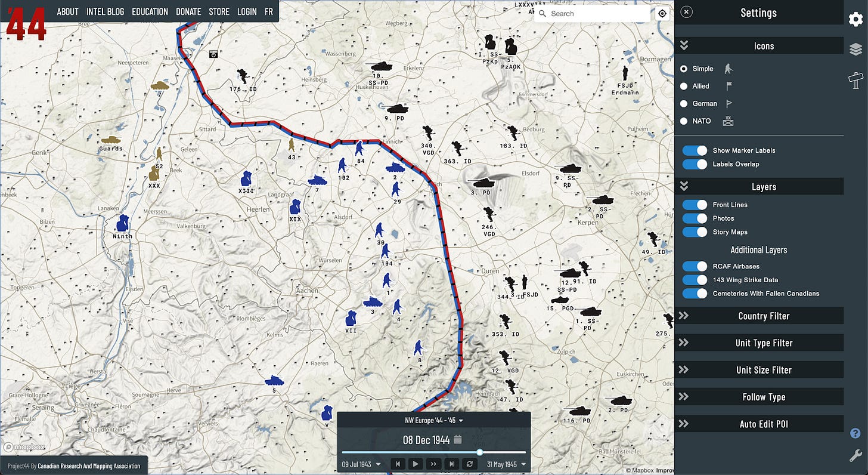
Task: Toggle loop playback icon
Action: [469, 464]
